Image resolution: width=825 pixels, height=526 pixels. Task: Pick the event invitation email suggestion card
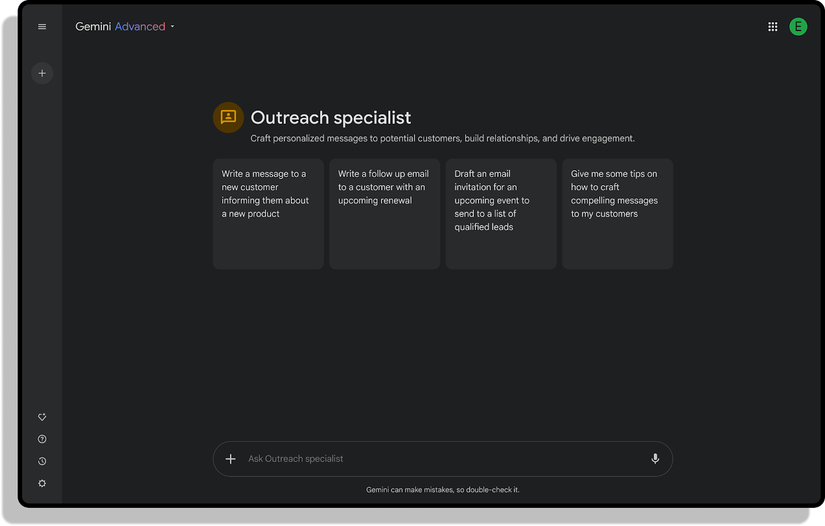point(500,214)
